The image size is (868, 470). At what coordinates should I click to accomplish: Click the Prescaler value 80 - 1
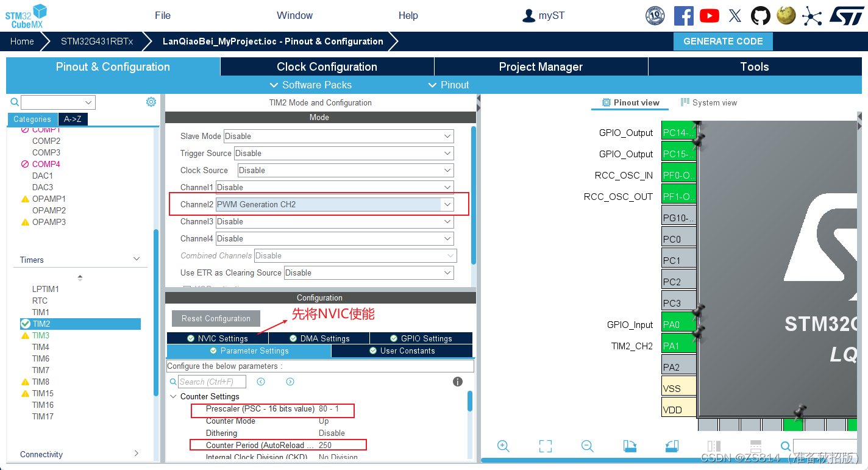329,408
